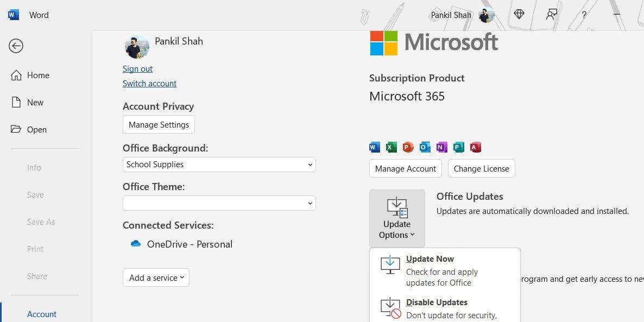Go to the Home tab
Image resolution: width=644 pixels, height=322 pixels.
click(38, 75)
